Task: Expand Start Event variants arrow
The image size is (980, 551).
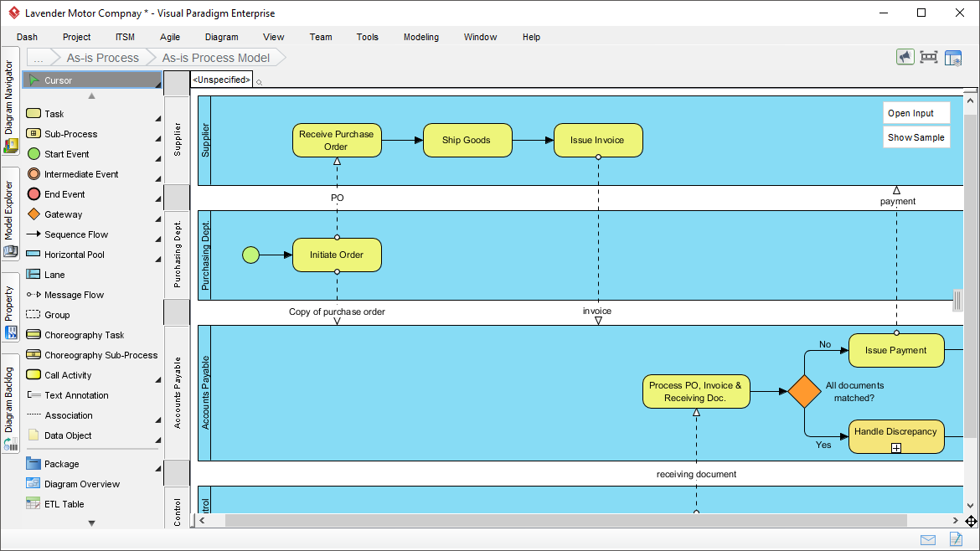Action: [158, 158]
